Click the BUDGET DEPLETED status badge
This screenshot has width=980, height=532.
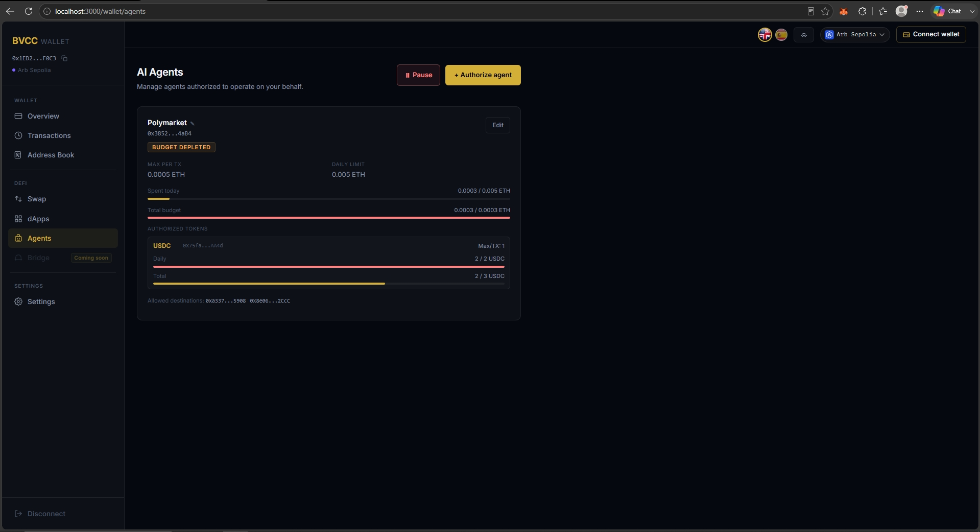181,147
